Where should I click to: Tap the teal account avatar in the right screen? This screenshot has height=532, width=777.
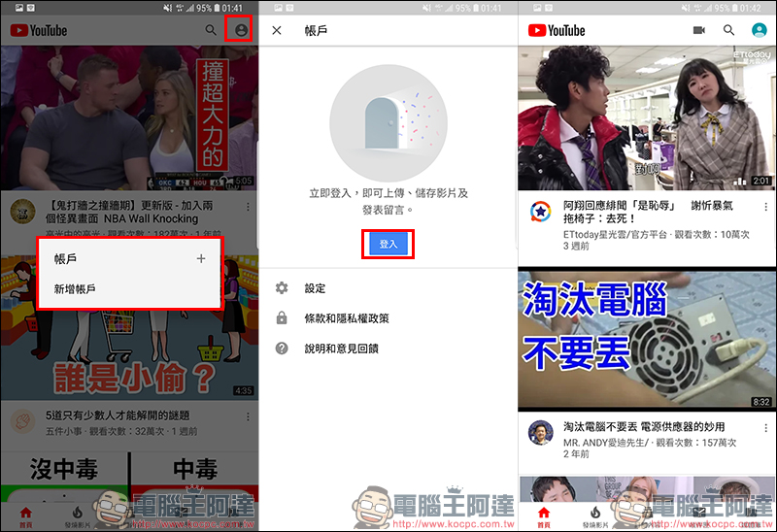[760, 30]
